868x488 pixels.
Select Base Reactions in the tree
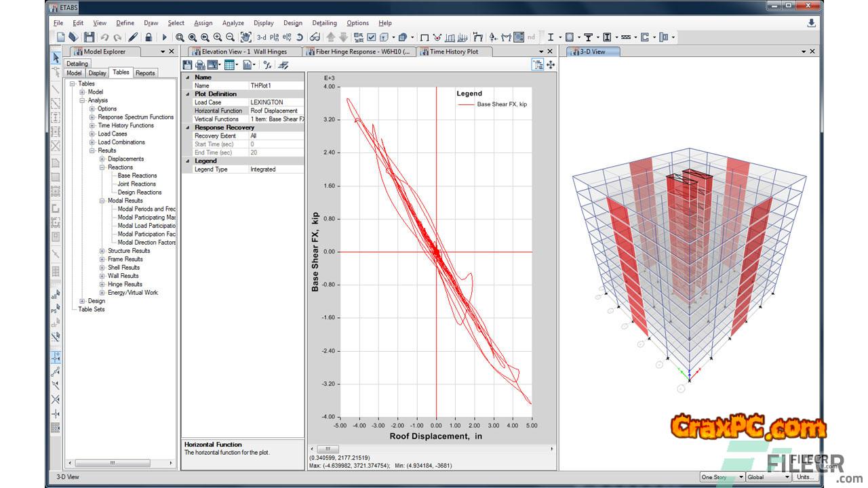point(137,176)
